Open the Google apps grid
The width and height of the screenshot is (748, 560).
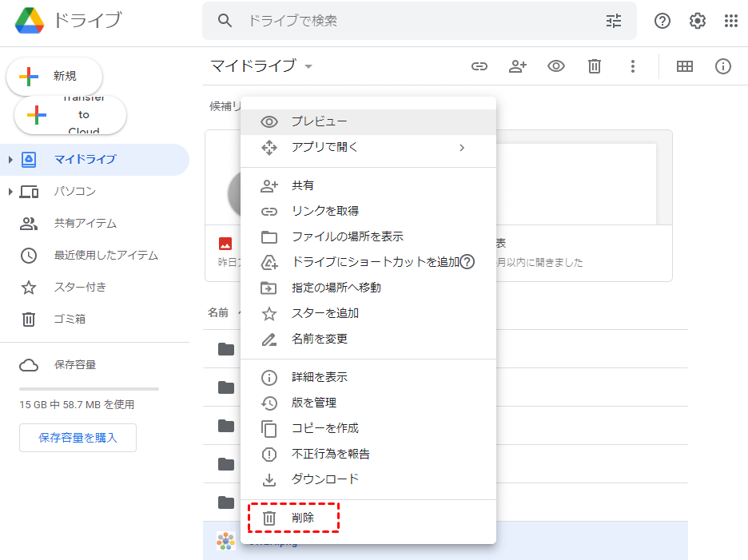pos(731,21)
